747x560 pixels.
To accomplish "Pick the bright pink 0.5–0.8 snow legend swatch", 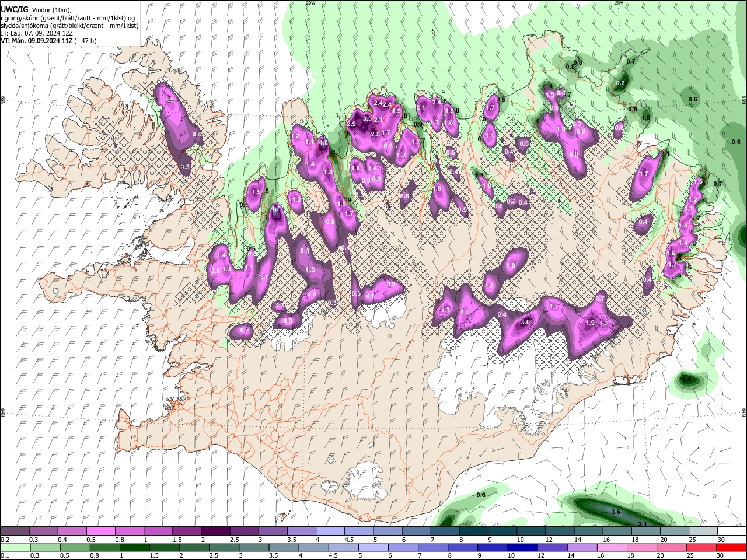I will point(100,531).
